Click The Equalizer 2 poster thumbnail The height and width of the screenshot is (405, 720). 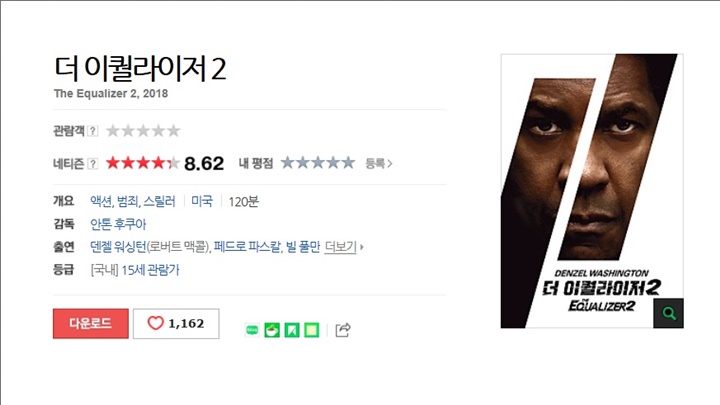pyautogui.click(x=592, y=191)
